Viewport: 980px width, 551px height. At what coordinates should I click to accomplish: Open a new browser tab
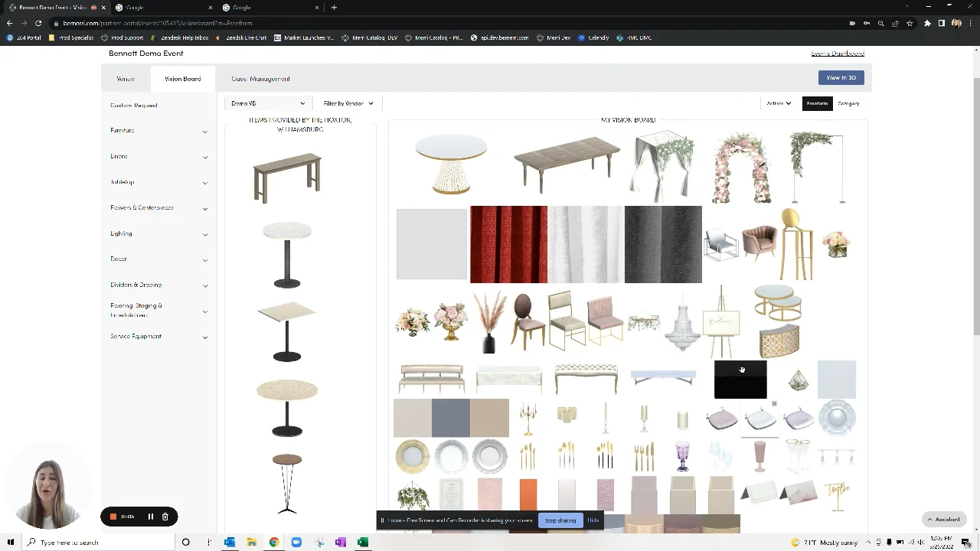334,8
